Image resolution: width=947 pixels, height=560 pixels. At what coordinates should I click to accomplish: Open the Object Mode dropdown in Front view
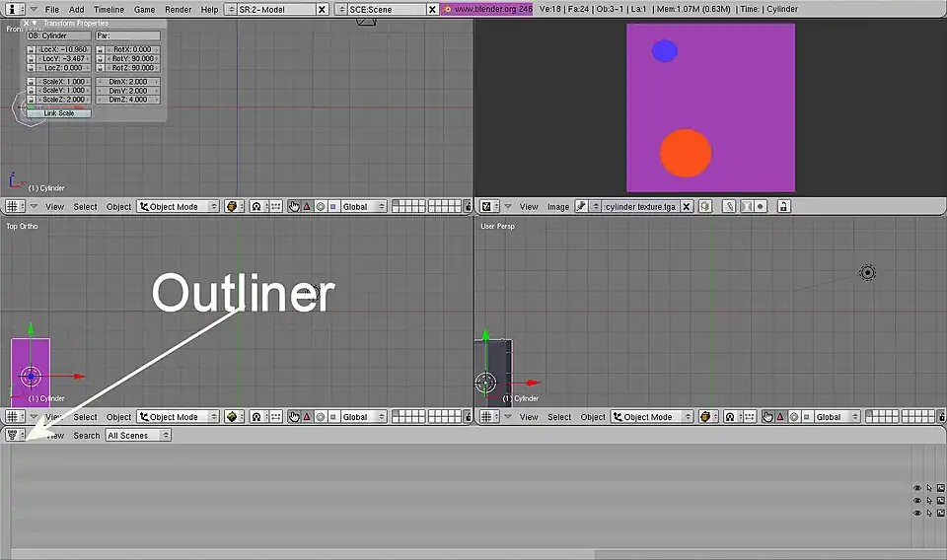pyautogui.click(x=177, y=207)
